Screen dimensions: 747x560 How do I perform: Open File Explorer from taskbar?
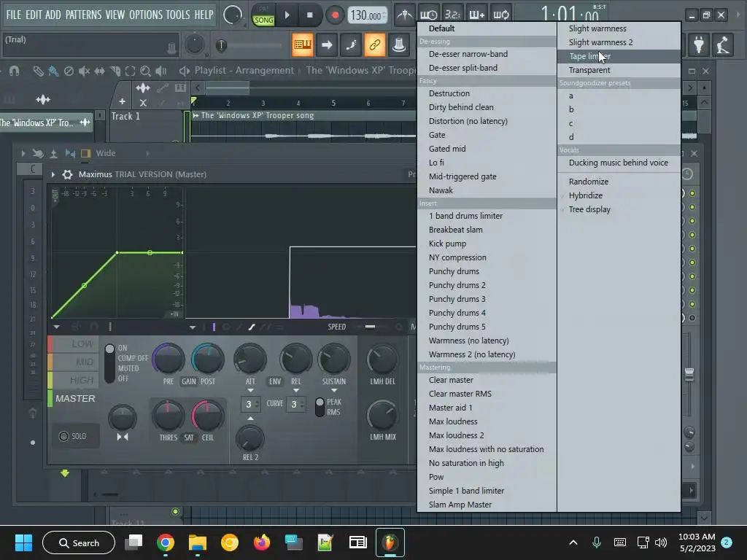pos(197,542)
